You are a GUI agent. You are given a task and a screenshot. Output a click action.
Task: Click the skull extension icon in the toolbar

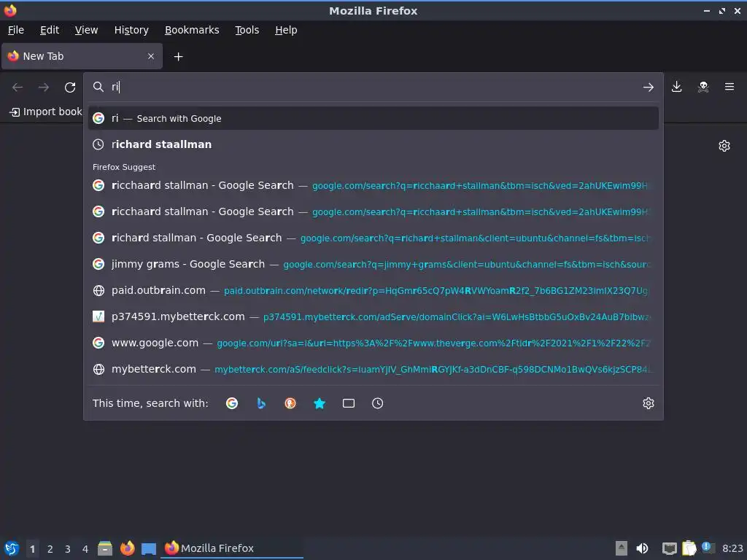[x=703, y=87]
